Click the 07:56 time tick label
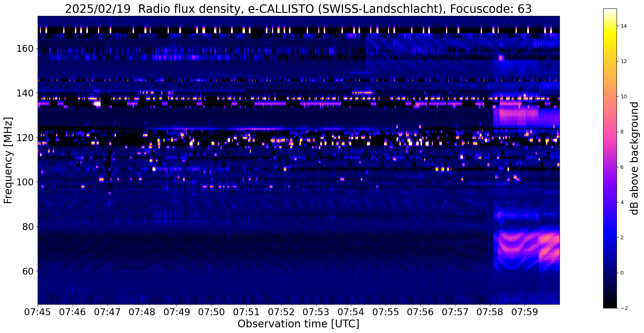 tap(421, 312)
